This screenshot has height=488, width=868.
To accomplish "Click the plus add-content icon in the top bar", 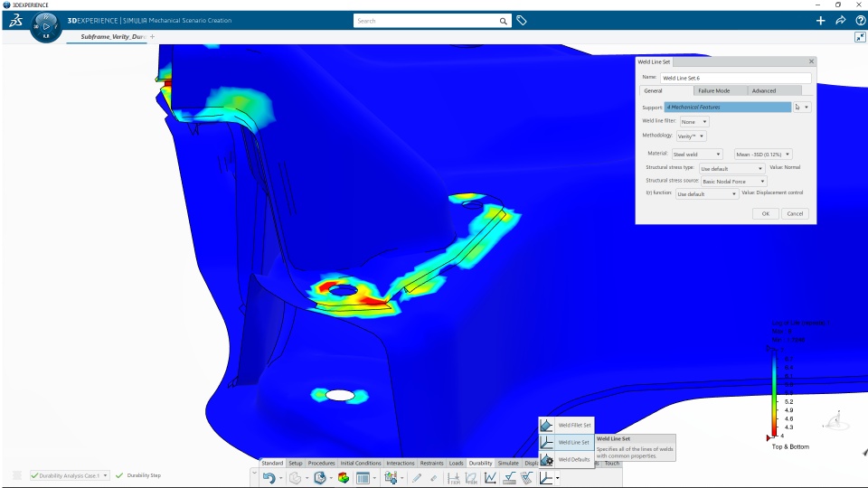I will (x=820, y=21).
